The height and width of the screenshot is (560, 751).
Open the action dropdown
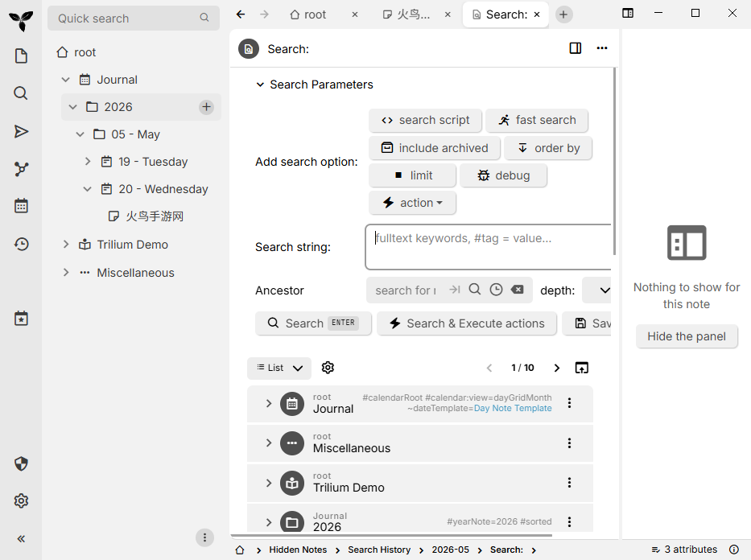[x=412, y=203]
